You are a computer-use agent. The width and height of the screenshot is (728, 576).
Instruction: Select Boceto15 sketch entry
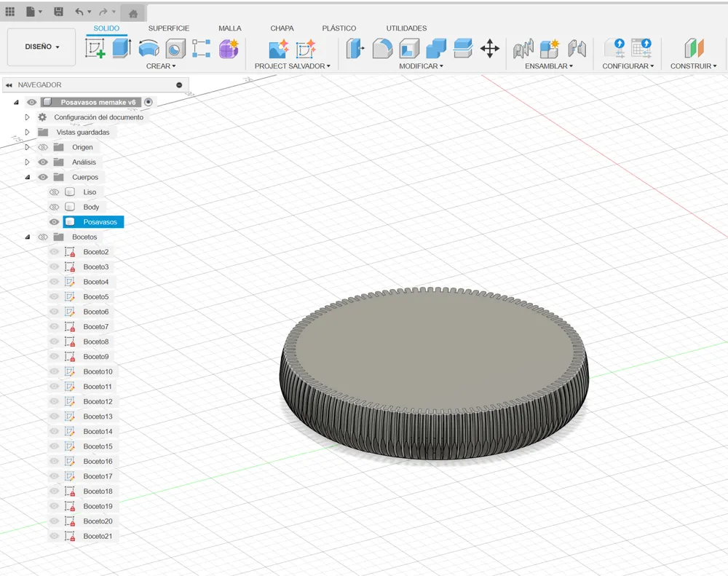pyautogui.click(x=98, y=446)
